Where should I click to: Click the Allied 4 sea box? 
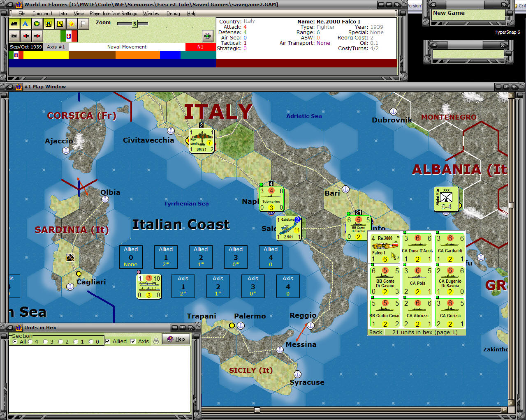pyautogui.click(x=271, y=257)
